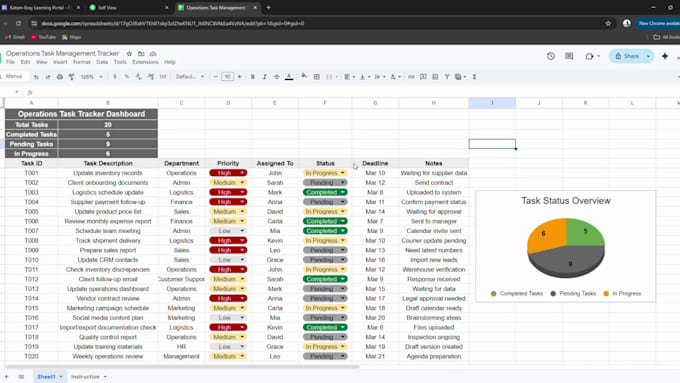680x383 pixels.
Task: Increase decimal places
Action: click(x=150, y=77)
